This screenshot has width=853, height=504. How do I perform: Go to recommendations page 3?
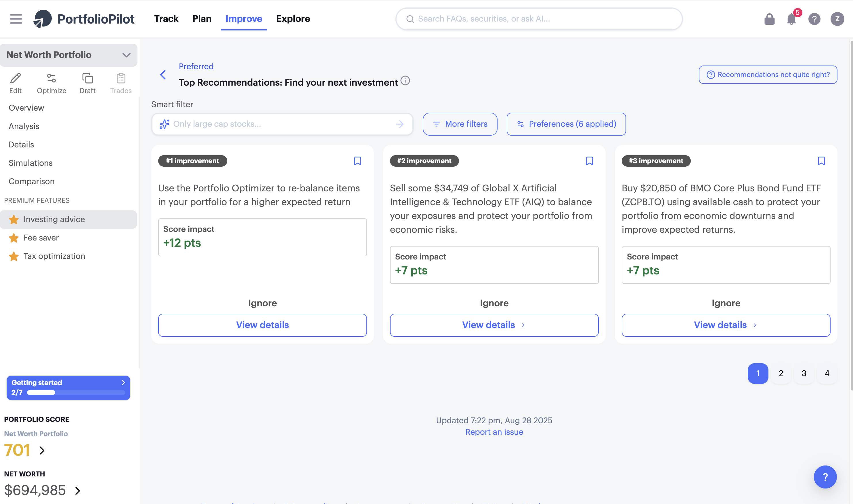(x=804, y=373)
